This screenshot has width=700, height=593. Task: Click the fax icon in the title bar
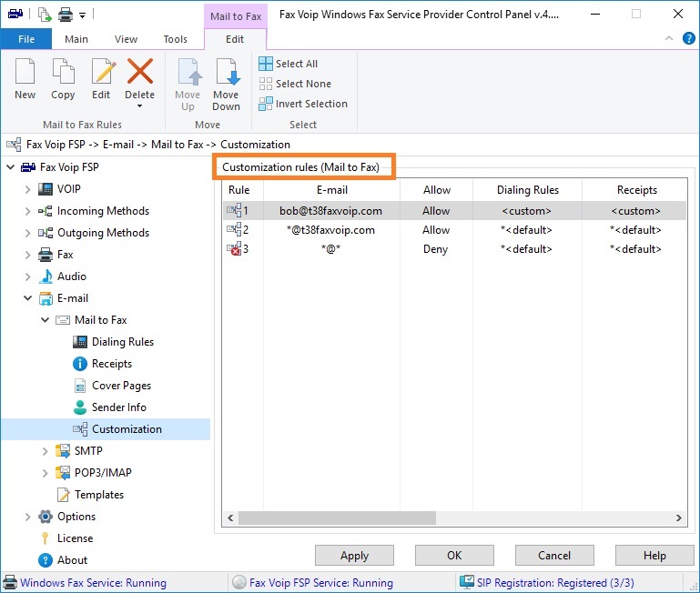(15, 14)
